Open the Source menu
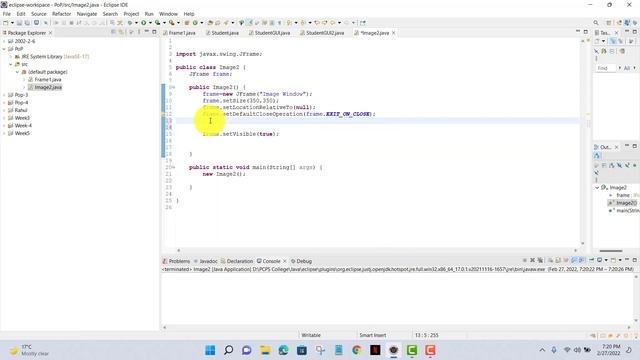Viewport: 640px width, 360px height. click(39, 14)
